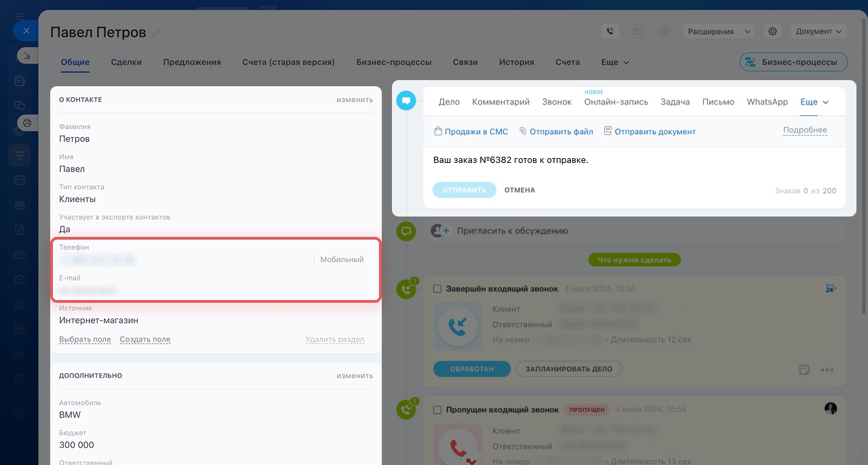Click the Бизнес-процессы button at top right
This screenshot has width=868, height=465.
(x=793, y=62)
